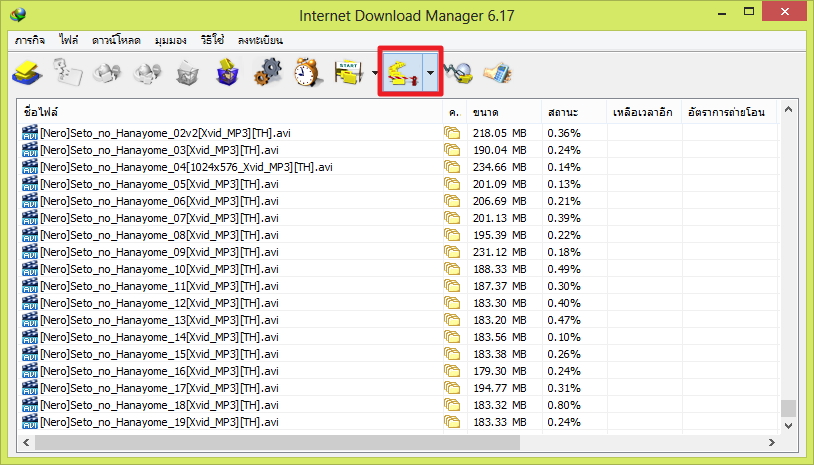The image size is (814, 465).
Task: Sort by the ชื่อไฟล์ column header
Action: (230, 112)
